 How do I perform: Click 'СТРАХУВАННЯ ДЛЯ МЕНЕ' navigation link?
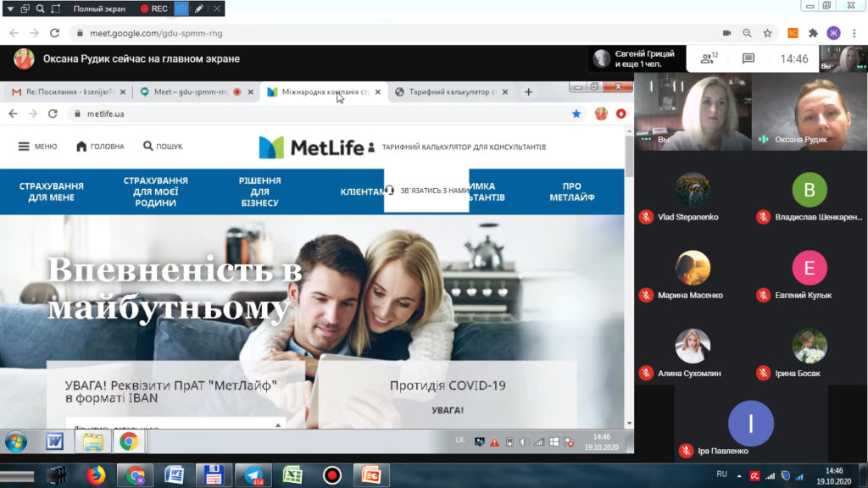[51, 191]
